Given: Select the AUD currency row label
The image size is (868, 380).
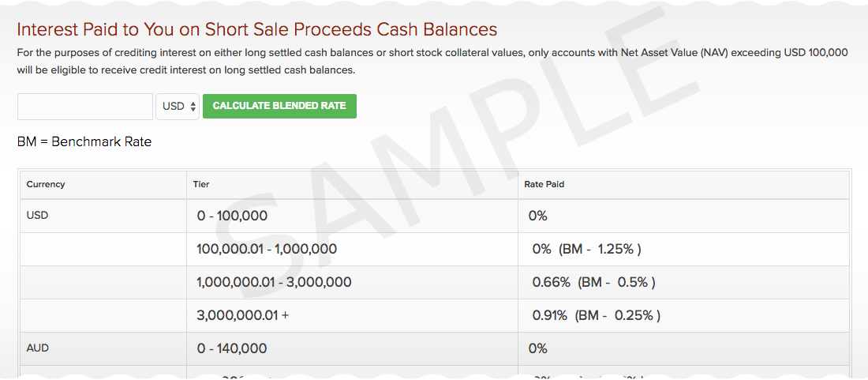Looking at the screenshot, I should point(37,348).
